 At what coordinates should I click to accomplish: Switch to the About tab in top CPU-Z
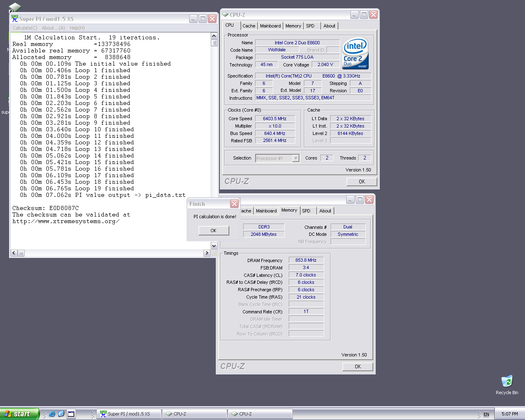(x=329, y=26)
